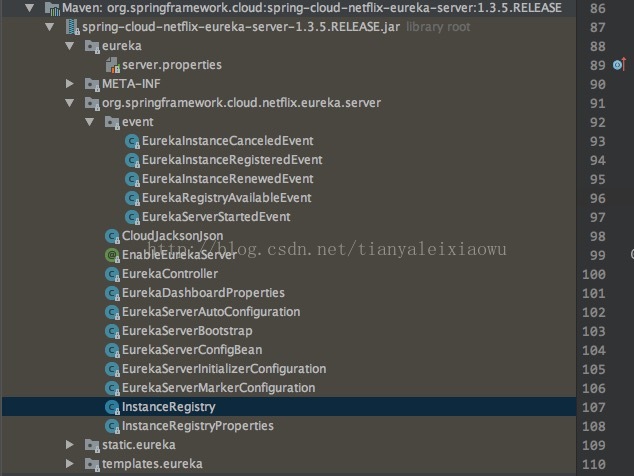The height and width of the screenshot is (476, 634).
Task: Open the EurekaServerConfigBean class
Action: coord(192,350)
